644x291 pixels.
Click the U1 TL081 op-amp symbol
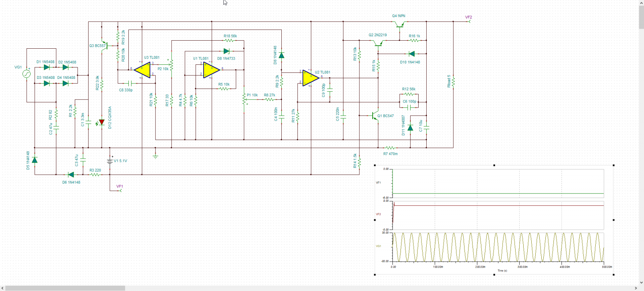click(211, 70)
